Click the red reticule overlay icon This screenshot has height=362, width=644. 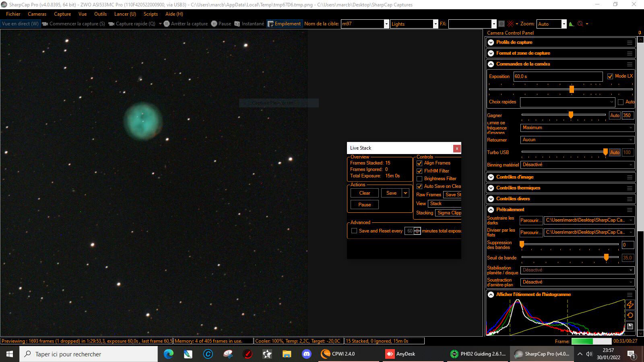pyautogui.click(x=510, y=24)
